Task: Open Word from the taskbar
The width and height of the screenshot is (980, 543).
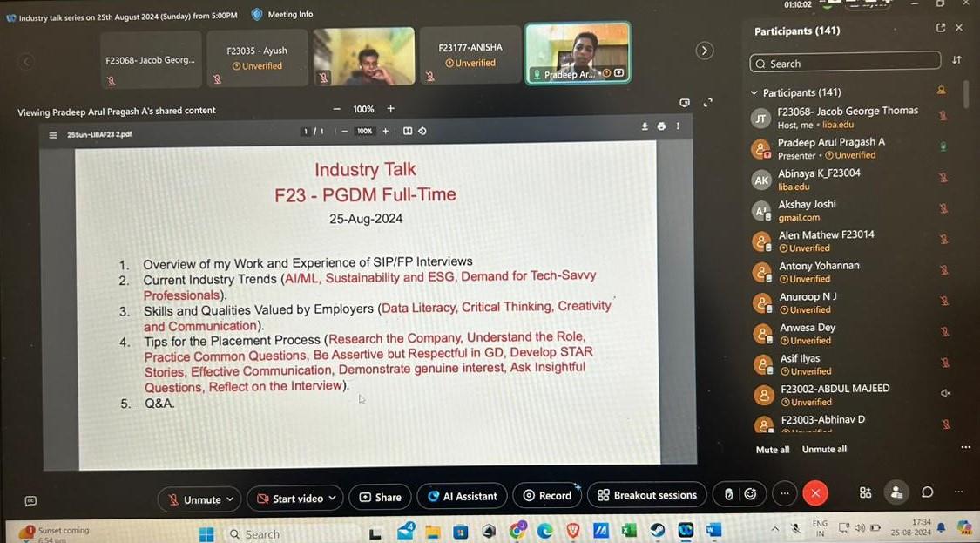Action: click(713, 530)
